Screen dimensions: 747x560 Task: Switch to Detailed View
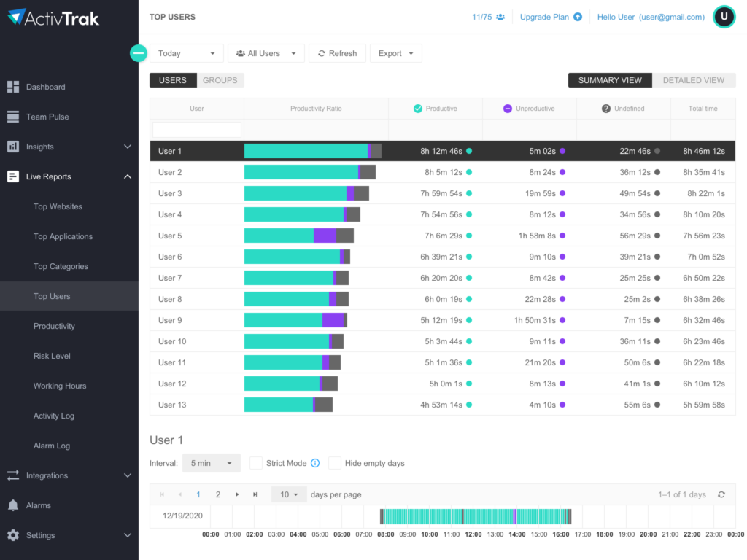[x=692, y=80]
